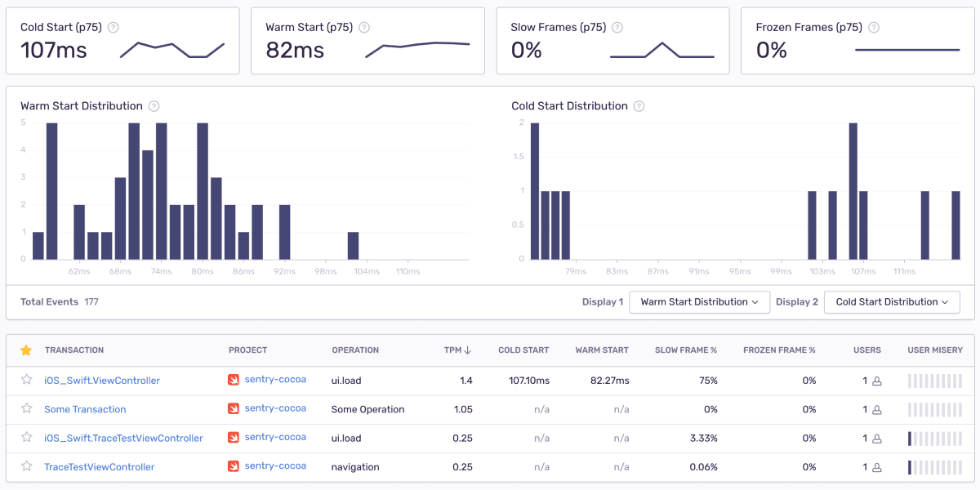The width and height of the screenshot is (980, 490).
Task: Click the user avatar icon in the Some Transaction row
Action: point(875,408)
